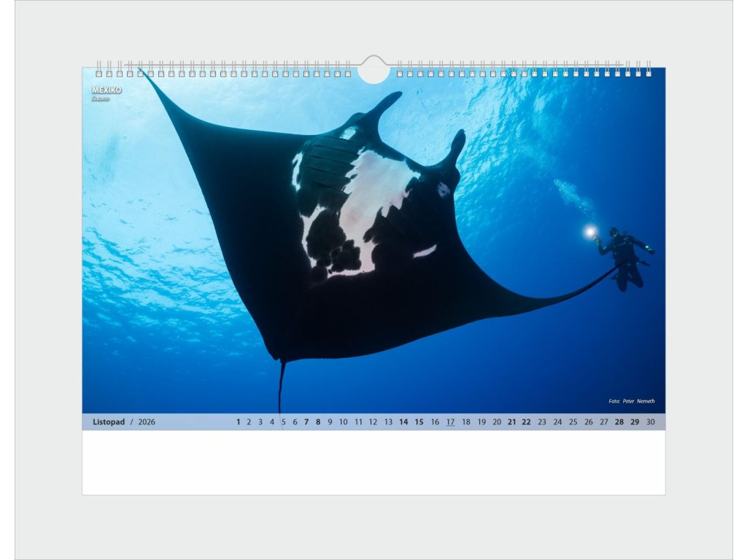This screenshot has width=747, height=560.
Task: Click date 10 in the calendar row
Action: [343, 422]
